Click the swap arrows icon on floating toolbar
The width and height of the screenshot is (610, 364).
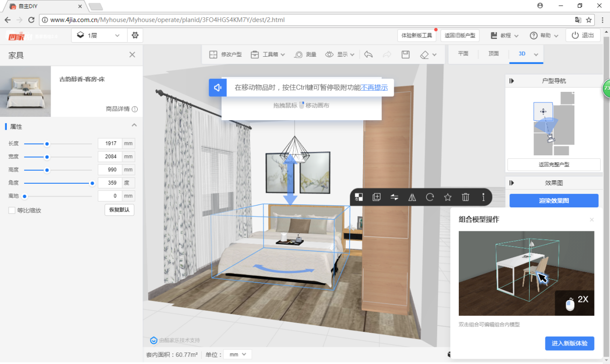click(x=394, y=197)
